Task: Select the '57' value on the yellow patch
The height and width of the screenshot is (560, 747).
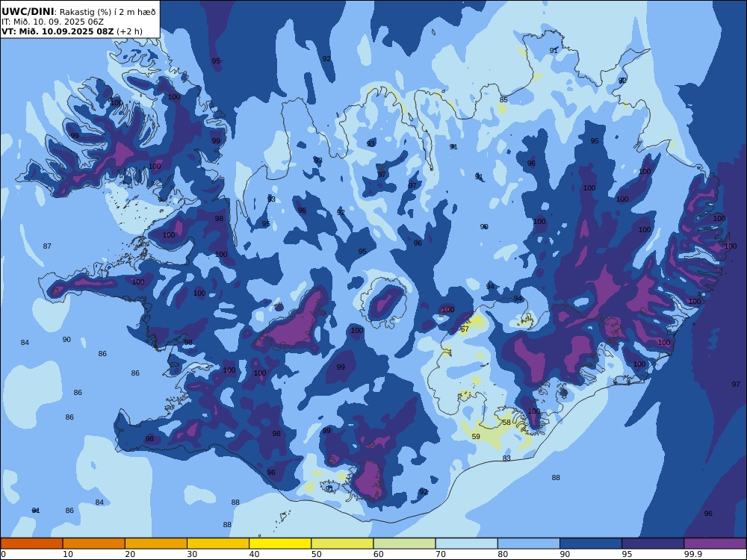Action: pyautogui.click(x=465, y=329)
